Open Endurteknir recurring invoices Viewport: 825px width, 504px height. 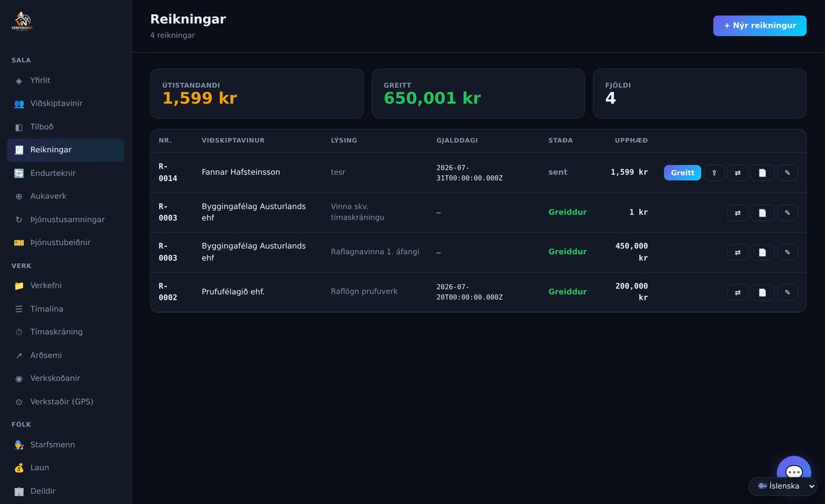click(65, 173)
